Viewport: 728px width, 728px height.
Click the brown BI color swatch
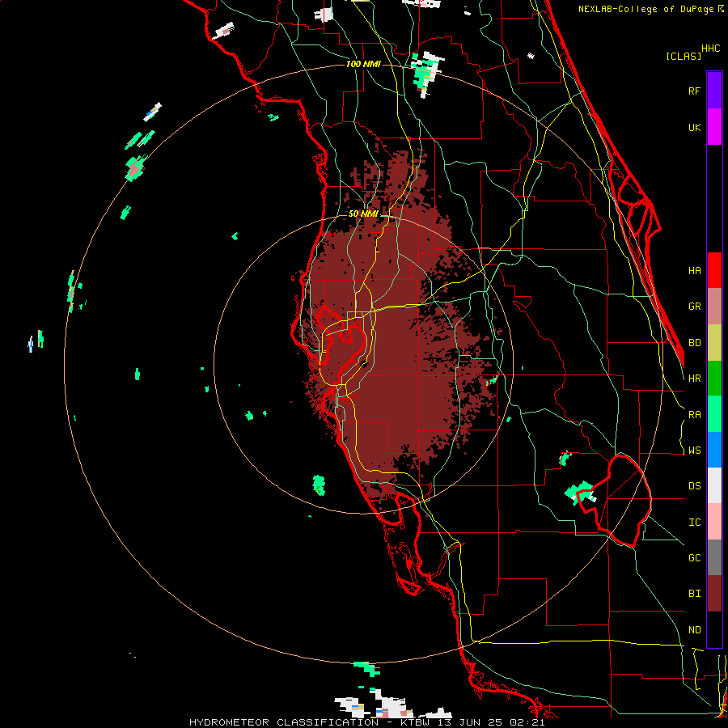pyautogui.click(x=714, y=594)
